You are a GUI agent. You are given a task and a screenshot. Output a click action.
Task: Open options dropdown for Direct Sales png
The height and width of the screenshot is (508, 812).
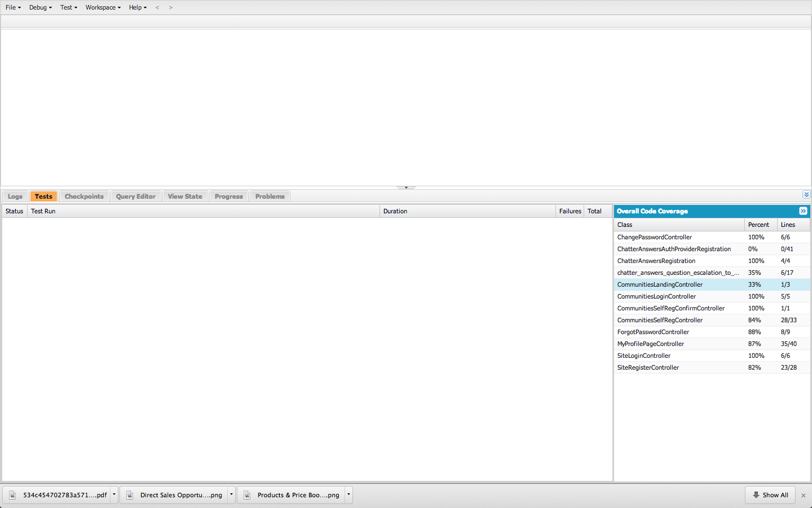coord(231,495)
